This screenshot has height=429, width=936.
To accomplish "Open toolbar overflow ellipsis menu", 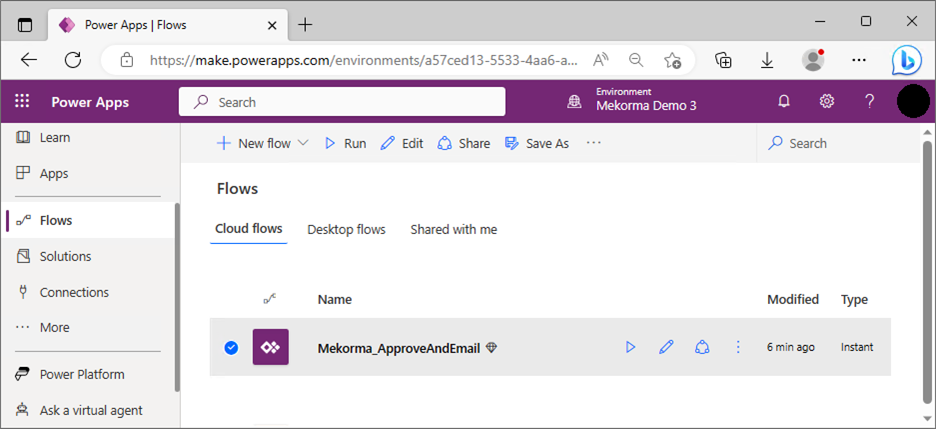I will coord(594,144).
